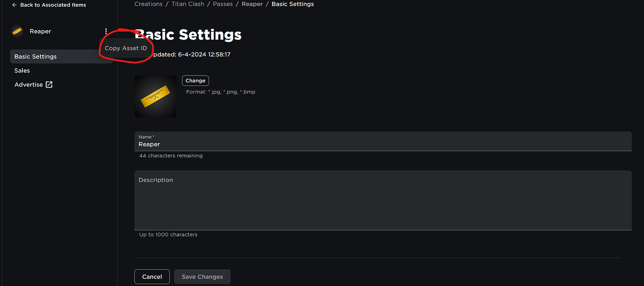The width and height of the screenshot is (644, 286).
Task: Click the golden ticket pass thumbnail
Action: (155, 96)
